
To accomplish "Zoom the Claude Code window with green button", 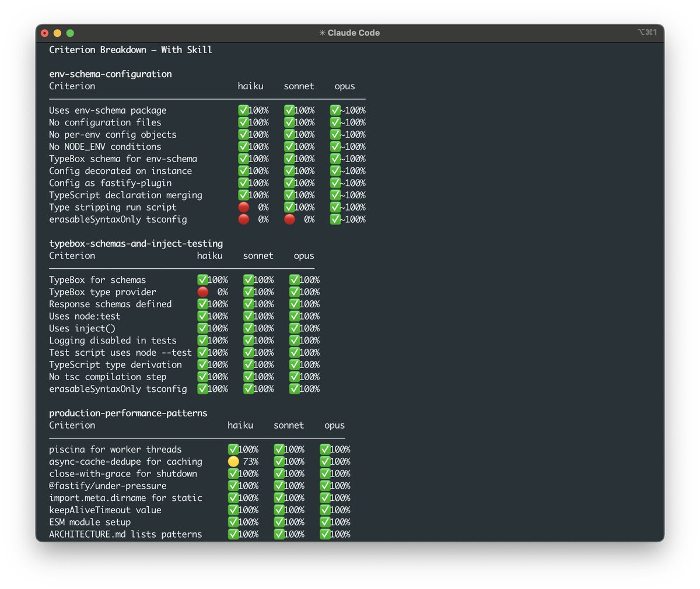I will coord(70,33).
